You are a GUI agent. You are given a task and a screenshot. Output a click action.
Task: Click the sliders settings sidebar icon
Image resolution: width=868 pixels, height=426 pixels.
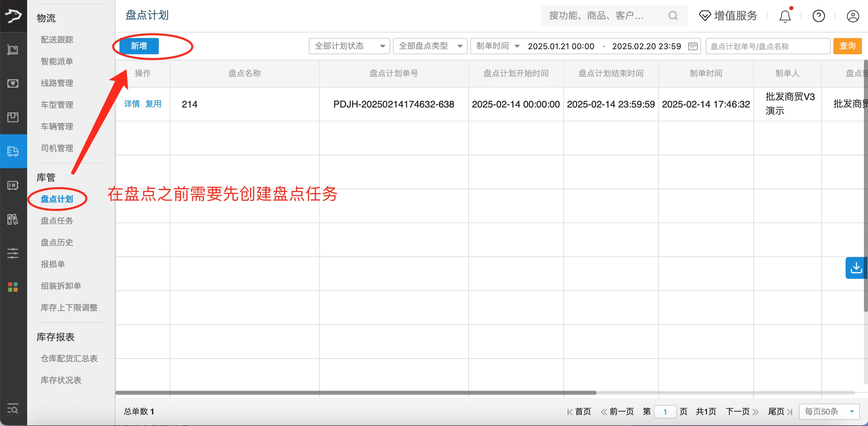[x=13, y=253]
